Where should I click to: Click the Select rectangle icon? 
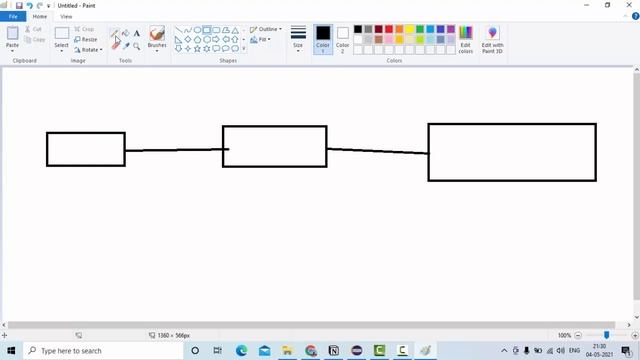tap(62, 33)
